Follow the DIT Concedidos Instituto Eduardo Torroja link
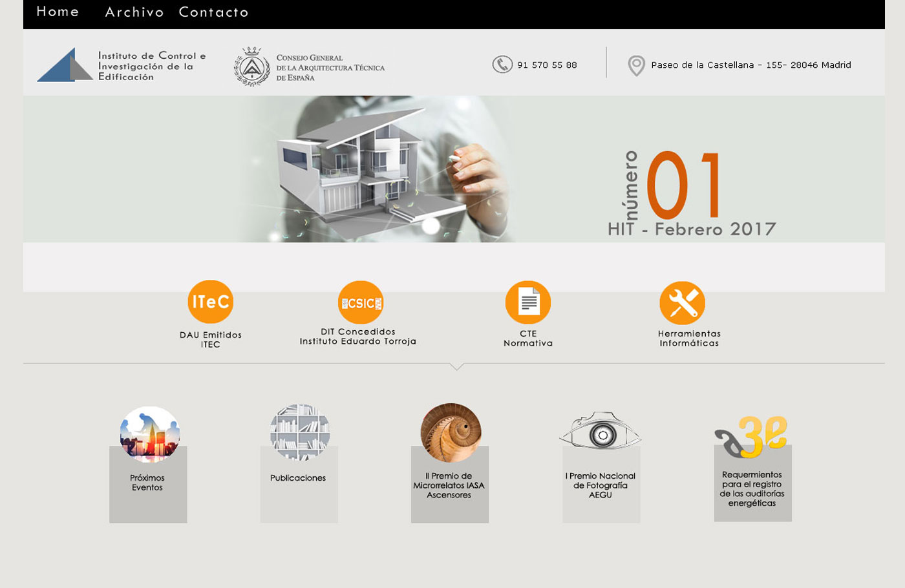 [x=357, y=337]
